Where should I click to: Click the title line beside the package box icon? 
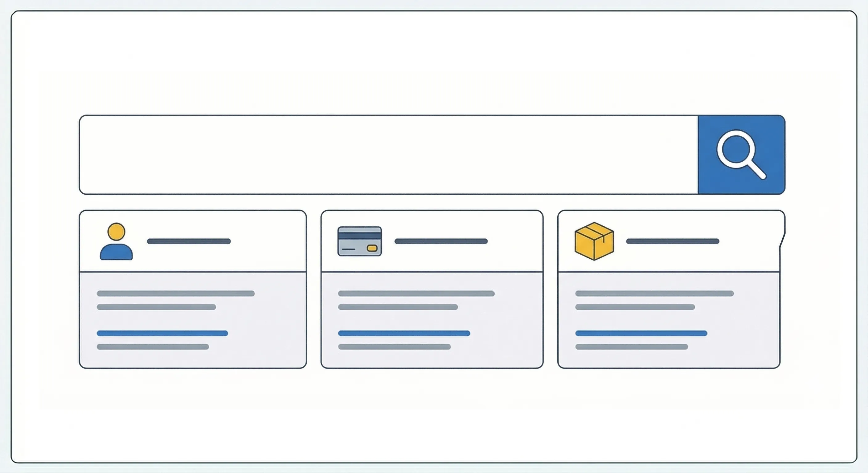[x=673, y=241]
